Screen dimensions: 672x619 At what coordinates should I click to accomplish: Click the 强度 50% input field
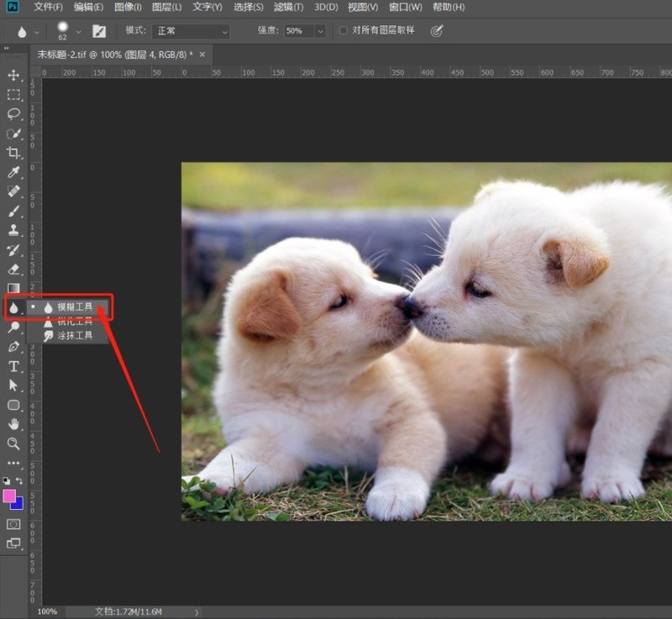click(300, 31)
